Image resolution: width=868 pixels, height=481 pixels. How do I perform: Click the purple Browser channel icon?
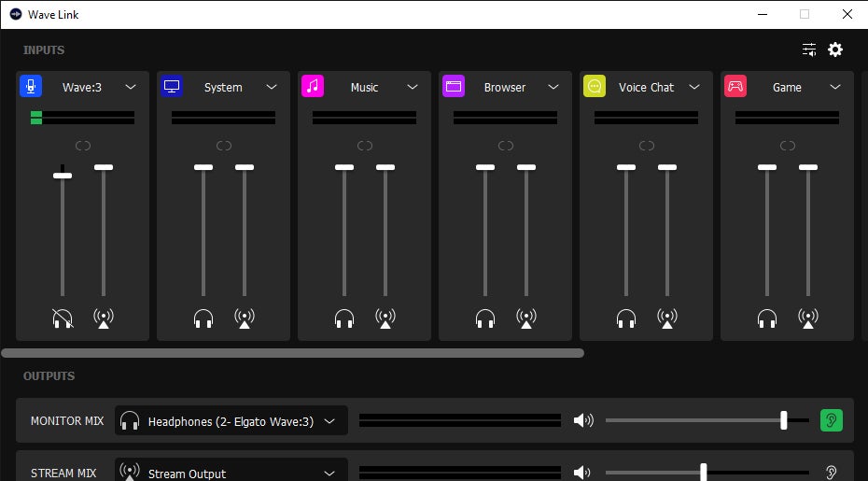pyautogui.click(x=454, y=87)
